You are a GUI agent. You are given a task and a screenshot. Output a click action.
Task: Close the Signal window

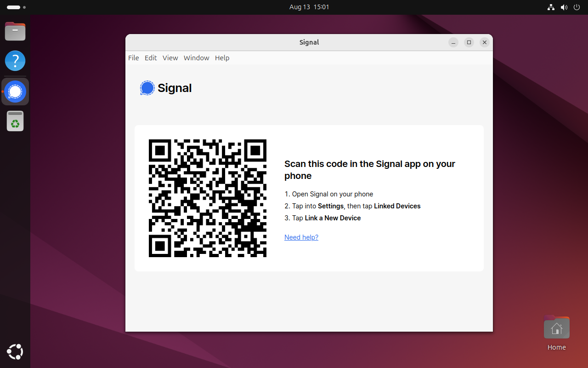[485, 42]
